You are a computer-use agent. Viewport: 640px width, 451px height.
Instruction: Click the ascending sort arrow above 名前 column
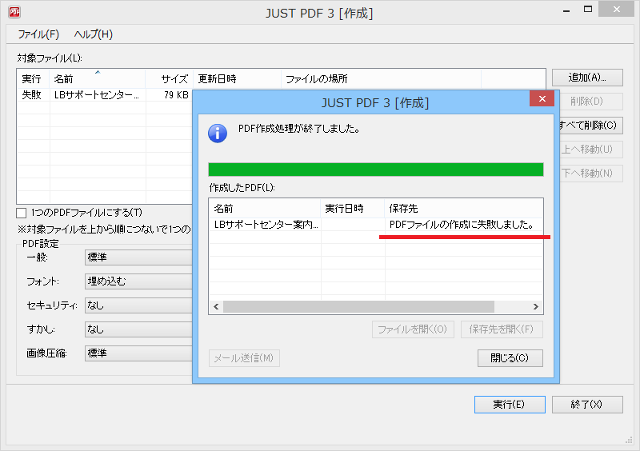pyautogui.click(x=97, y=72)
